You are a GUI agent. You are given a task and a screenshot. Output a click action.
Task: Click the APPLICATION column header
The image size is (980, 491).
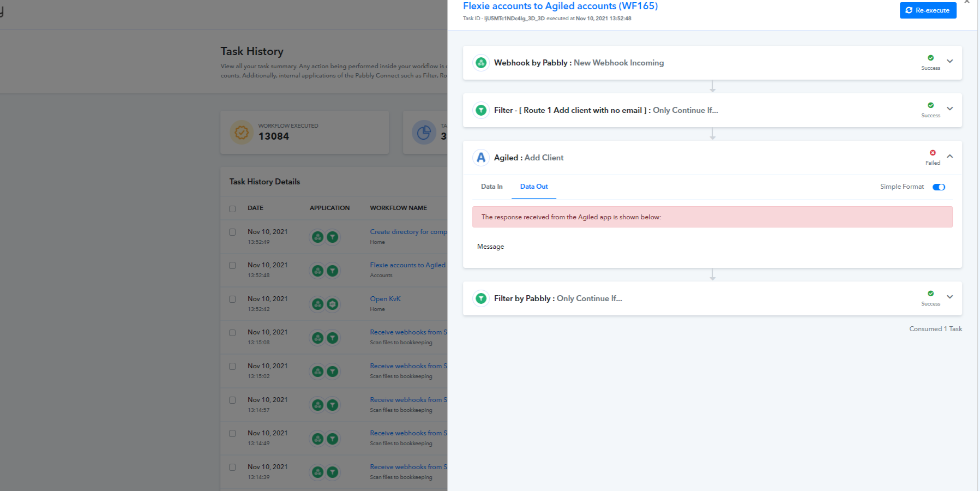pyautogui.click(x=330, y=208)
